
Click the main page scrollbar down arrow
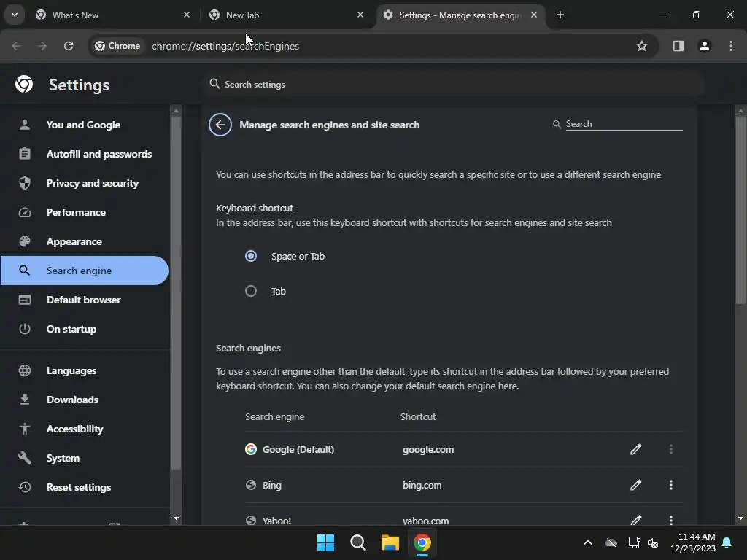[740, 518]
